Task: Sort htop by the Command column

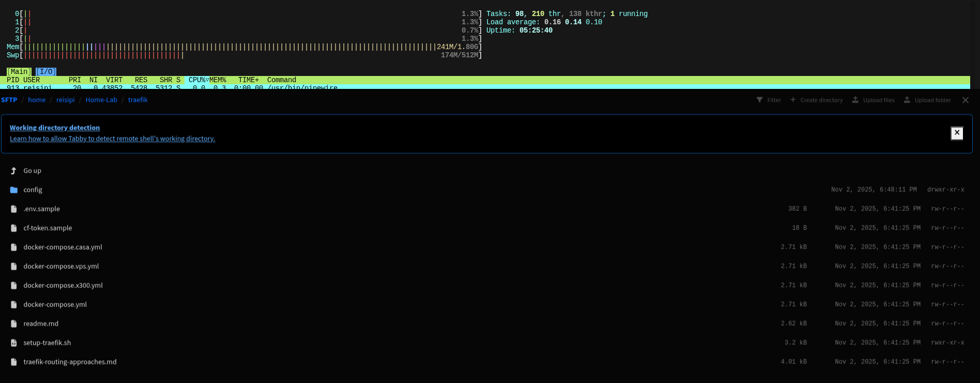Action: tap(282, 80)
